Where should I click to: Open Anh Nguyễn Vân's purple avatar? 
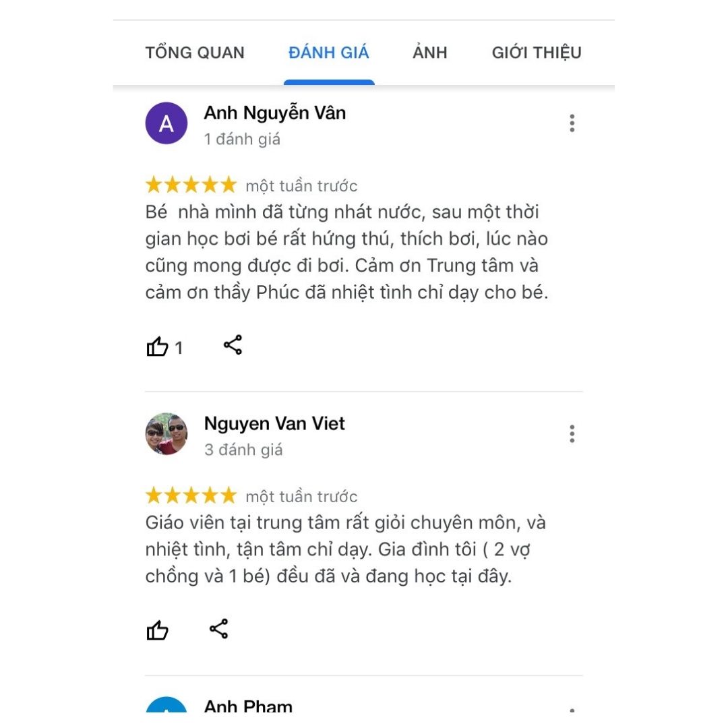pos(166,123)
